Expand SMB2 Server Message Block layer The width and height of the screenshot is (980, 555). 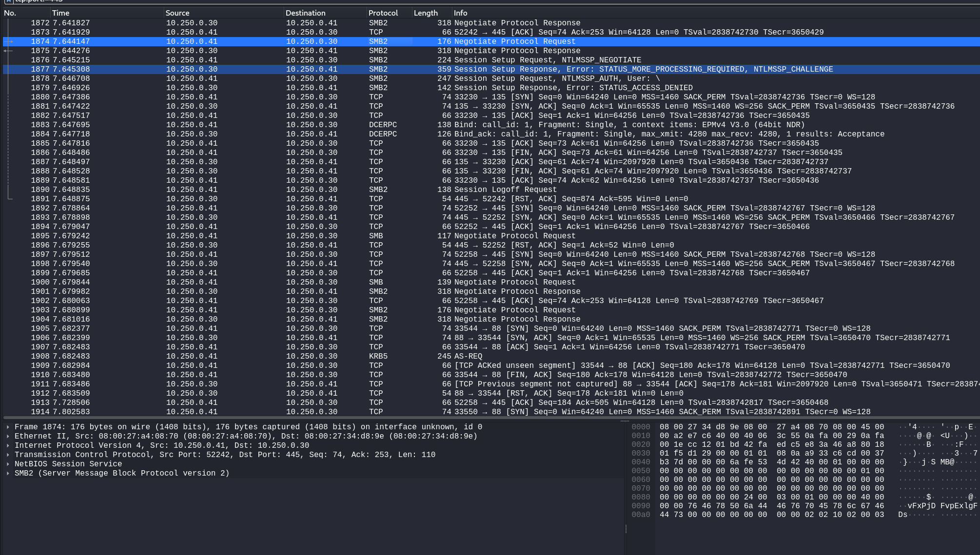coord(8,473)
